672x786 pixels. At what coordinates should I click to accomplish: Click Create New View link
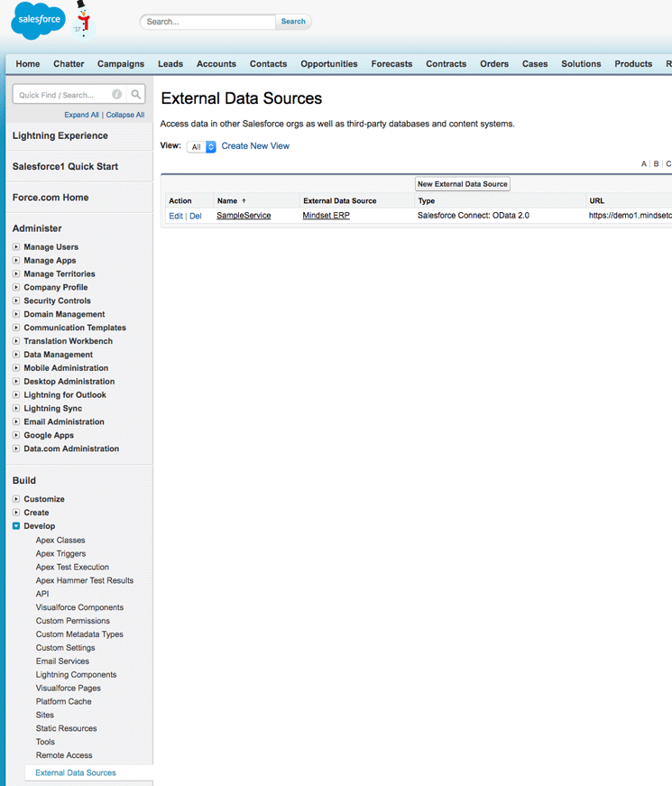[x=255, y=146]
